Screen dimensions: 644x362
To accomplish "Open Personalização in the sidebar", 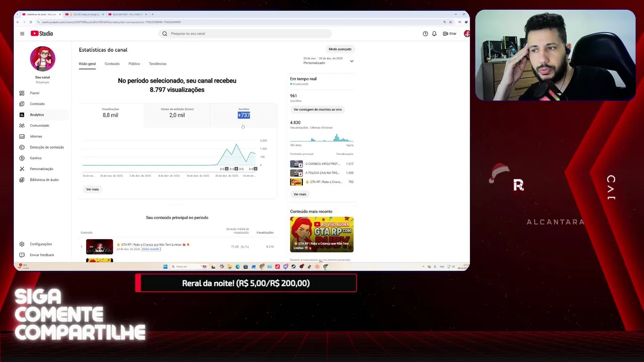I will coord(42,169).
